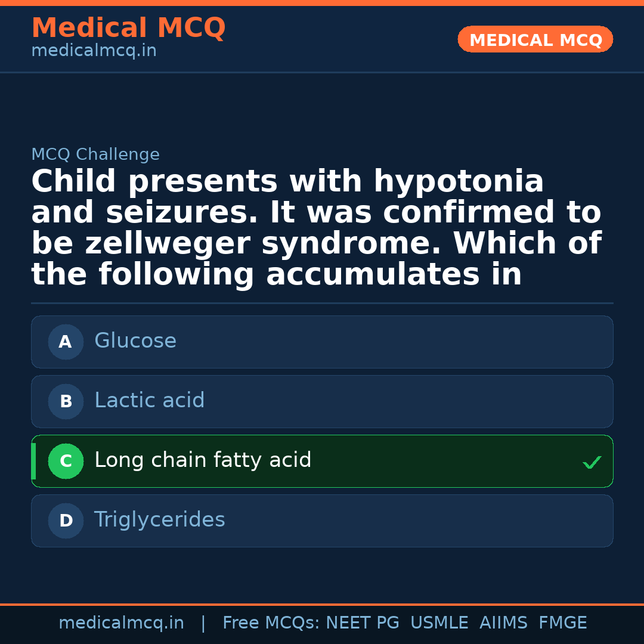Click the orange MEDICAL MCQ badge

[x=535, y=40]
